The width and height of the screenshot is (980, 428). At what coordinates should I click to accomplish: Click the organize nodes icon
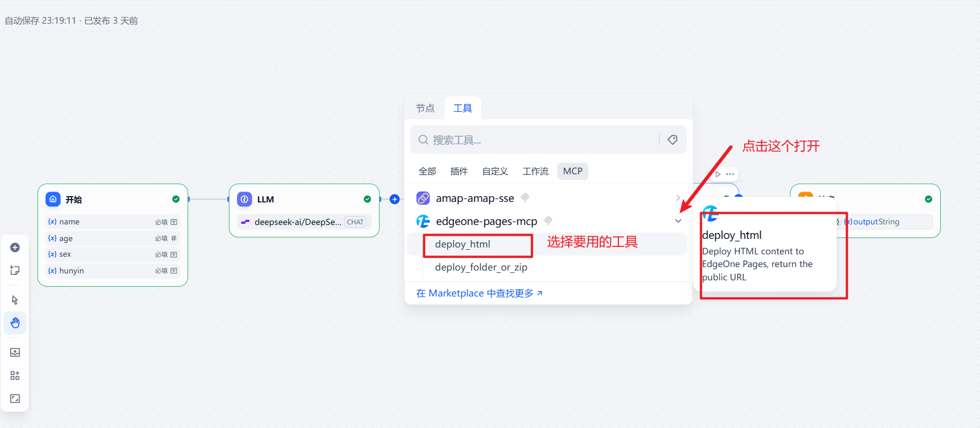click(15, 376)
